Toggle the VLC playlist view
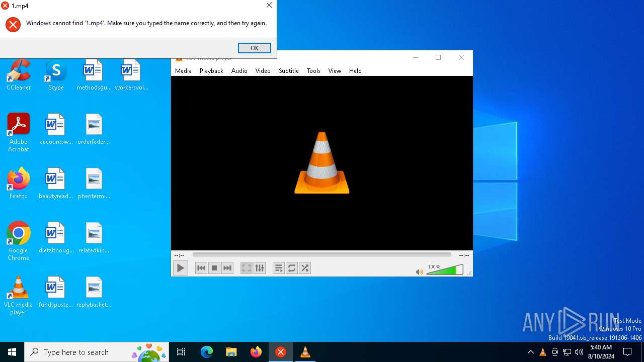Image resolution: width=644 pixels, height=362 pixels. click(279, 268)
